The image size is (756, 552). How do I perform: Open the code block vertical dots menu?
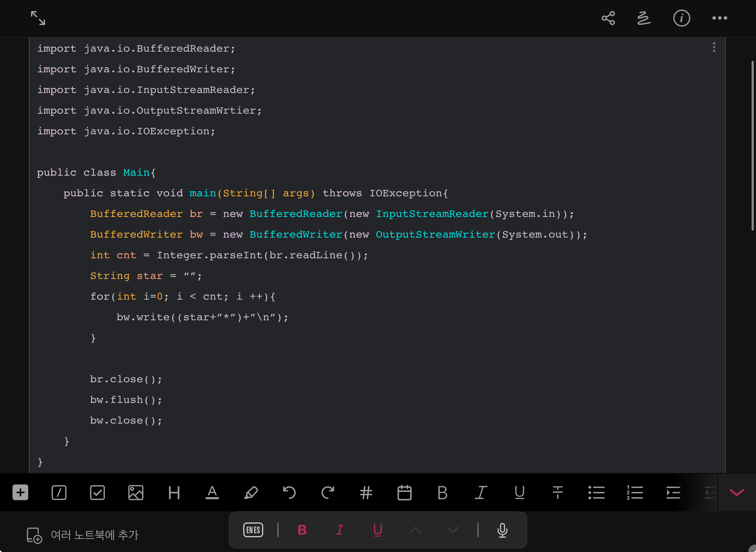[714, 47]
